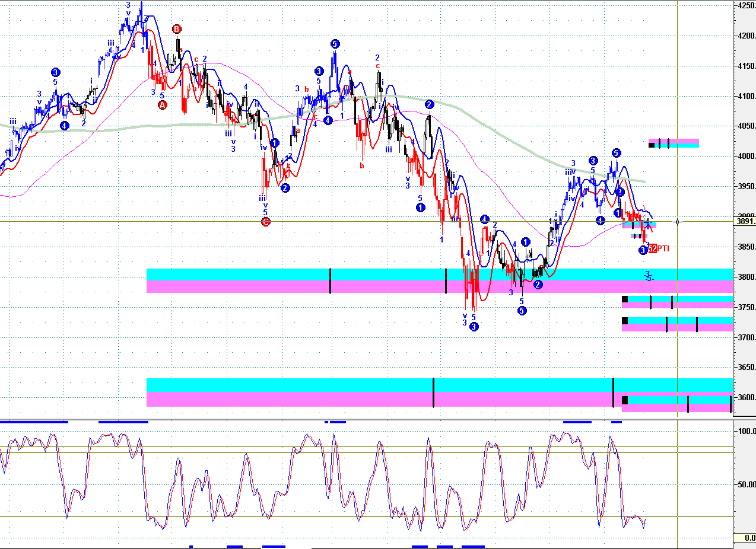Click the 3600 price axis label

coord(746,398)
